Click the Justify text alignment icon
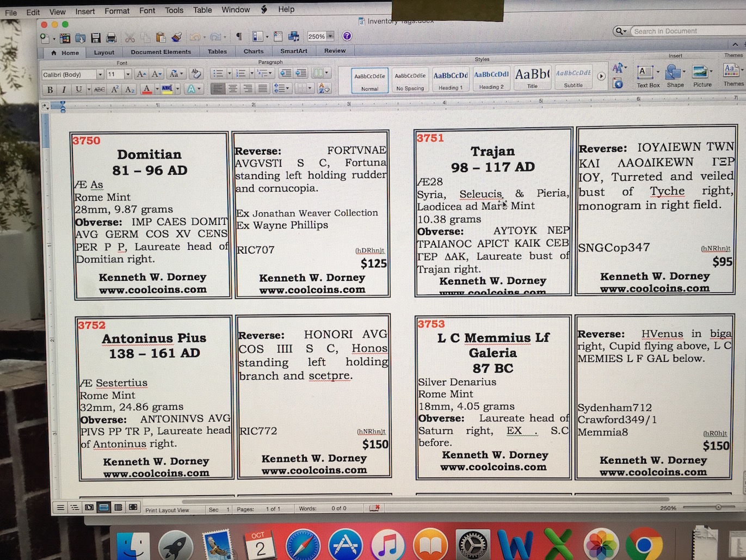Screen dimensions: 746x560 (x=263, y=89)
